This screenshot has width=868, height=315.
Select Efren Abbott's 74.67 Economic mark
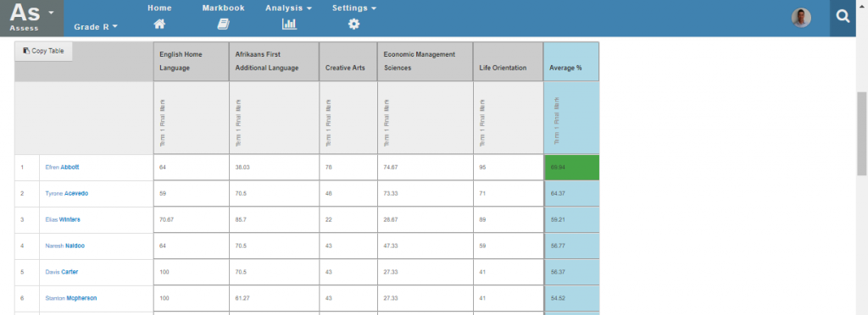pos(426,167)
